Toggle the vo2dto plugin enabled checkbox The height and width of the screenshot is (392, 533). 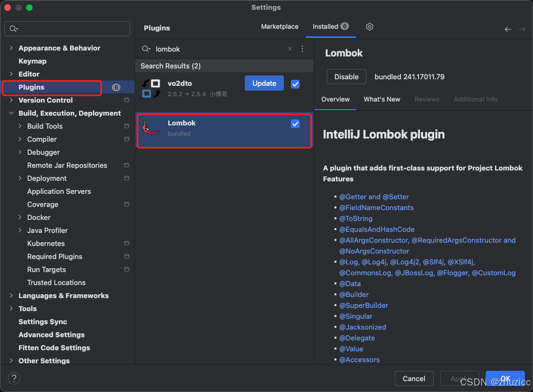tap(295, 84)
